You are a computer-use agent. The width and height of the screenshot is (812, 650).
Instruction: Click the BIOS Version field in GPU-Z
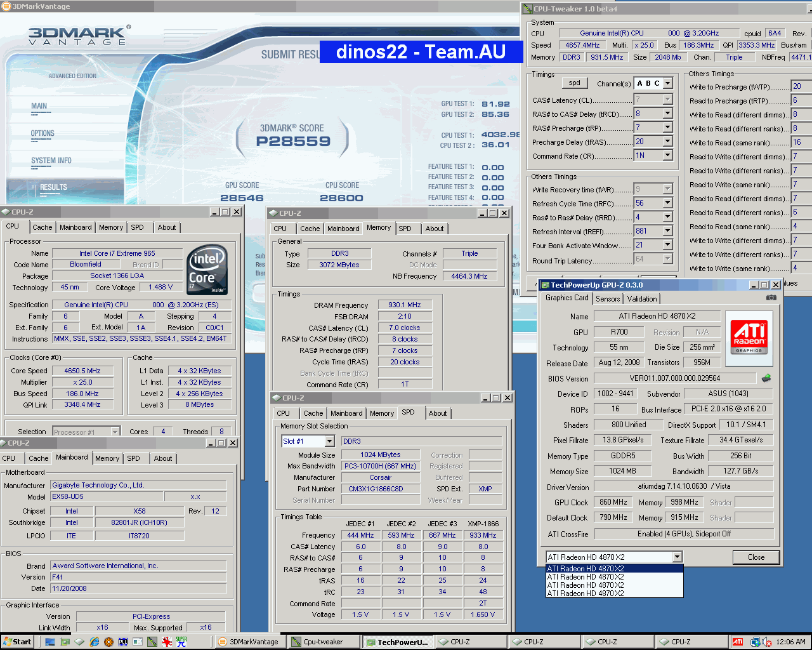click(x=675, y=378)
